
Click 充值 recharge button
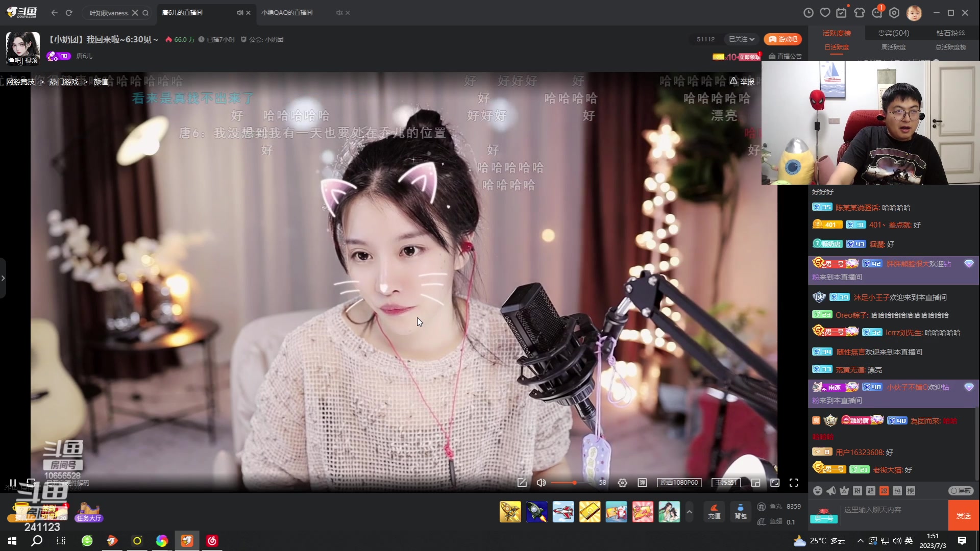[714, 512]
